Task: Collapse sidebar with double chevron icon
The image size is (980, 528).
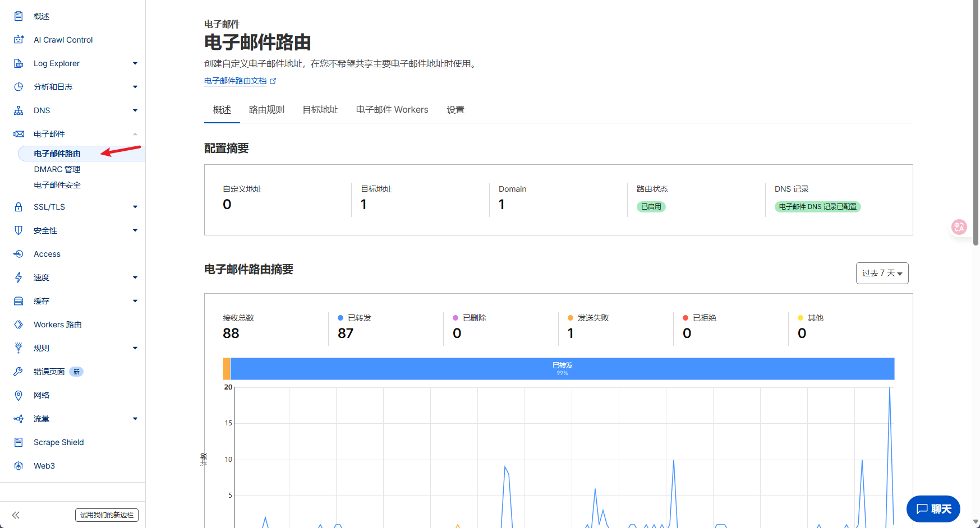Action: click(x=16, y=515)
